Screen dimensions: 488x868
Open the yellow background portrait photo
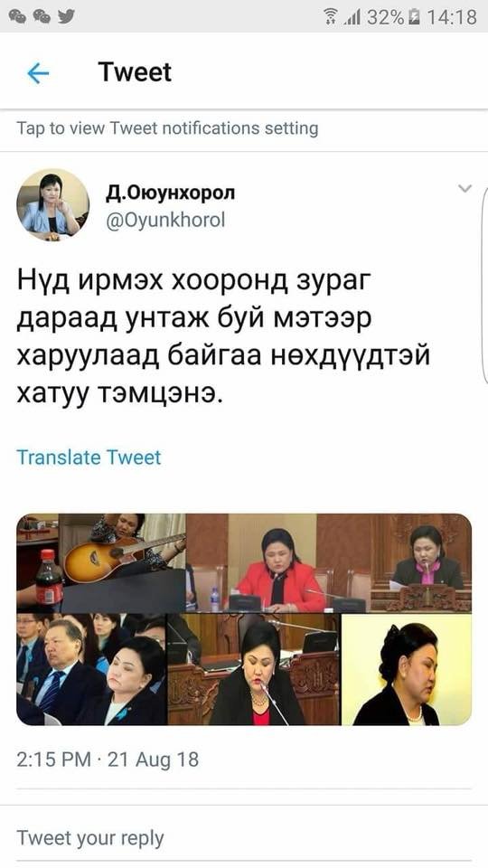tap(406, 669)
